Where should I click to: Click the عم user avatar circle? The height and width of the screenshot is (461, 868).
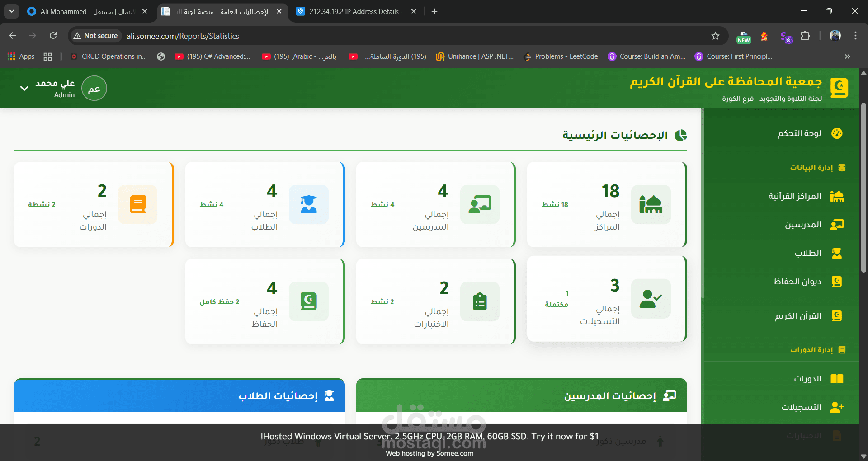[x=94, y=88]
